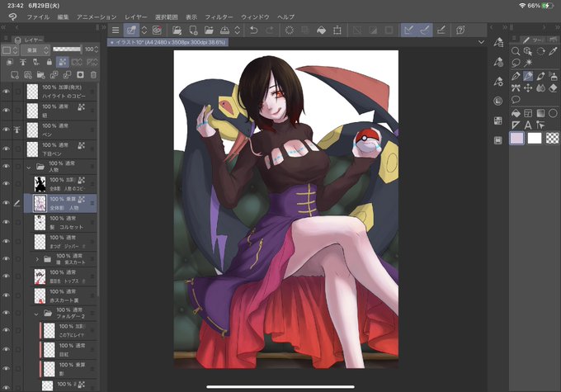Select the Decoration ribbon brush tool
The height and width of the screenshot is (392, 561).
(516, 87)
